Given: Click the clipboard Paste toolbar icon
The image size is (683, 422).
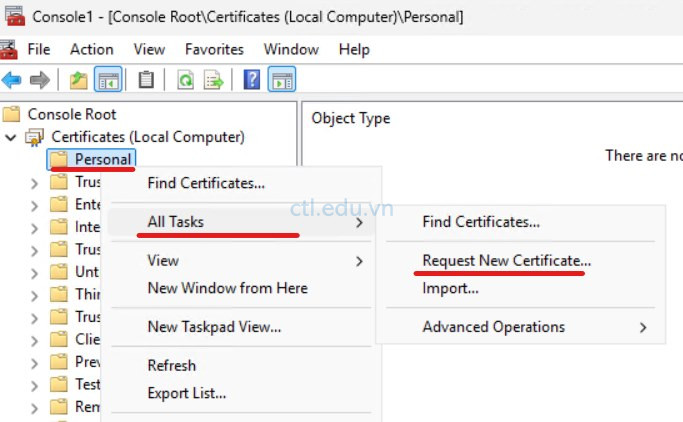Looking at the screenshot, I should click(146, 80).
